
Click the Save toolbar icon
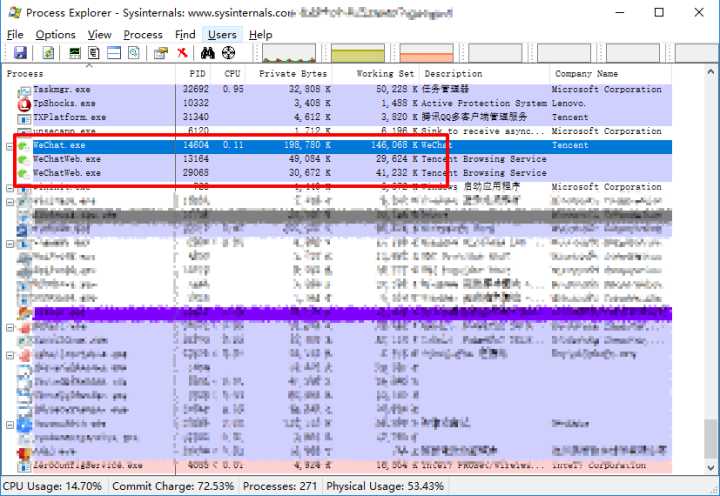[x=20, y=53]
